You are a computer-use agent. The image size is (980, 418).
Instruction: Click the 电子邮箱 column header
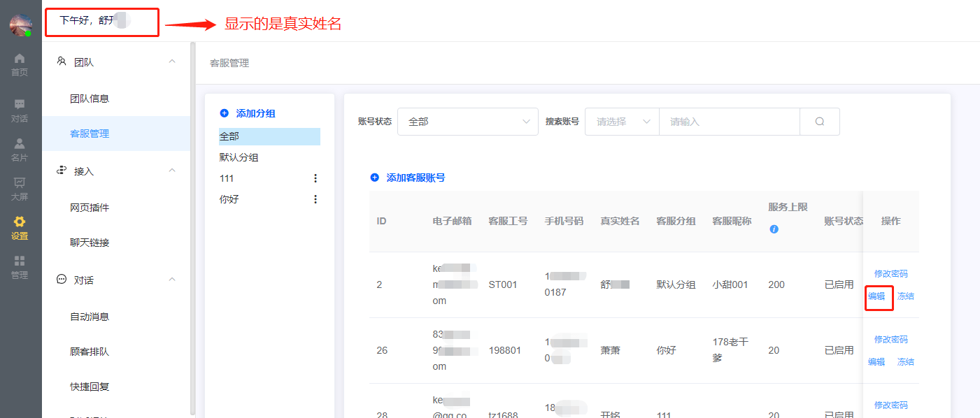(x=452, y=221)
